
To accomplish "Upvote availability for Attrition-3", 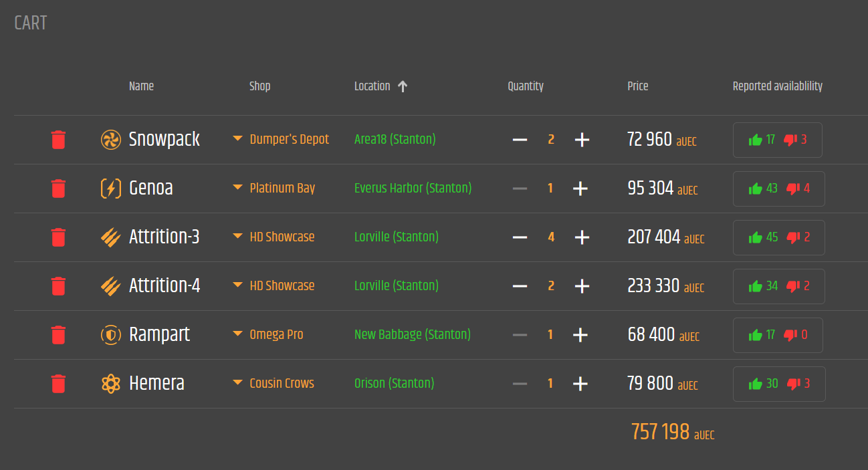I will [756, 237].
